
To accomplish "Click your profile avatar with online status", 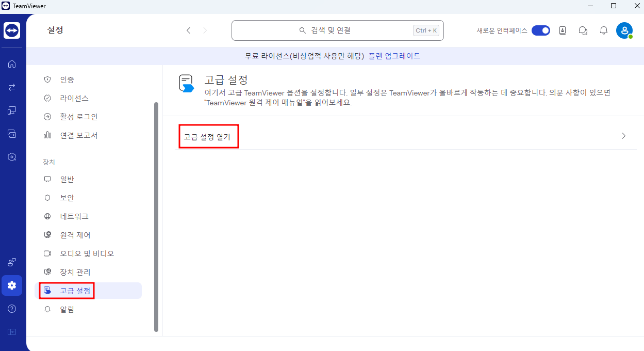I will pos(624,30).
